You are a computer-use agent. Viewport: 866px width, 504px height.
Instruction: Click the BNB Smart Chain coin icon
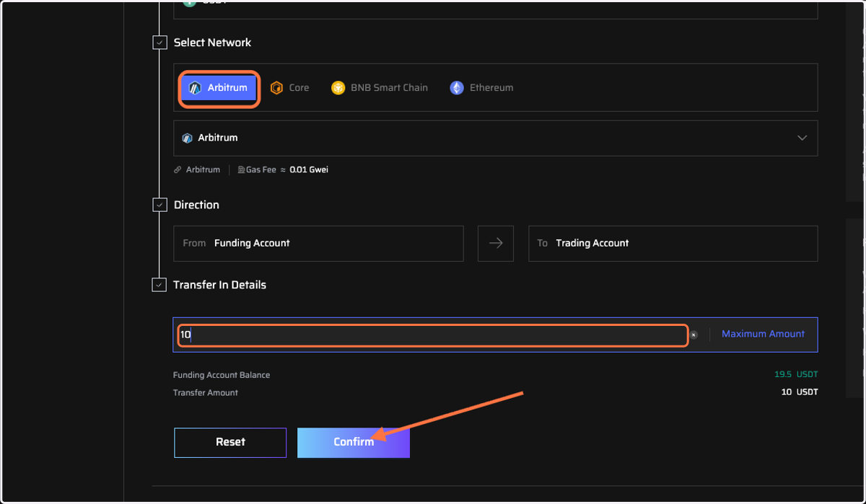338,88
